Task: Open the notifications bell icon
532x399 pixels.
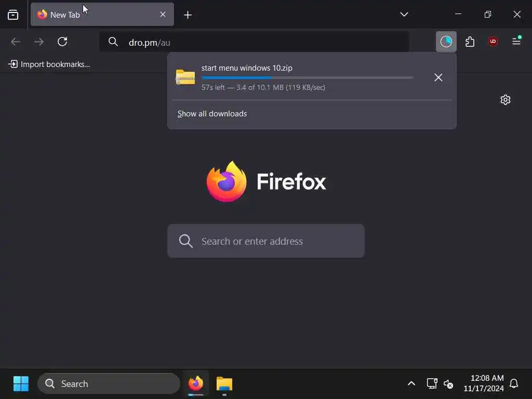Action: [x=514, y=383]
